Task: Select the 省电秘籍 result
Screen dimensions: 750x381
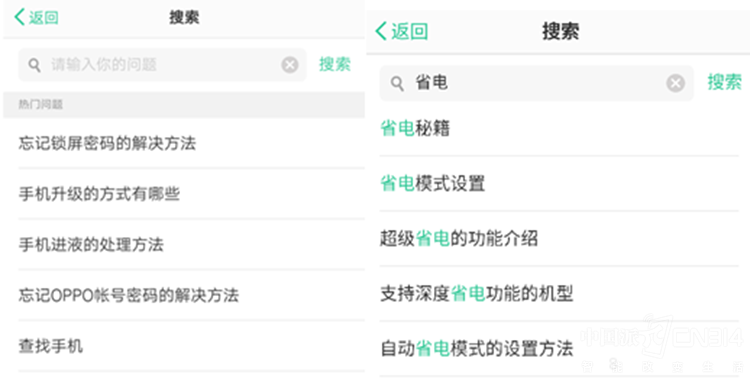Action: pyautogui.click(x=559, y=128)
